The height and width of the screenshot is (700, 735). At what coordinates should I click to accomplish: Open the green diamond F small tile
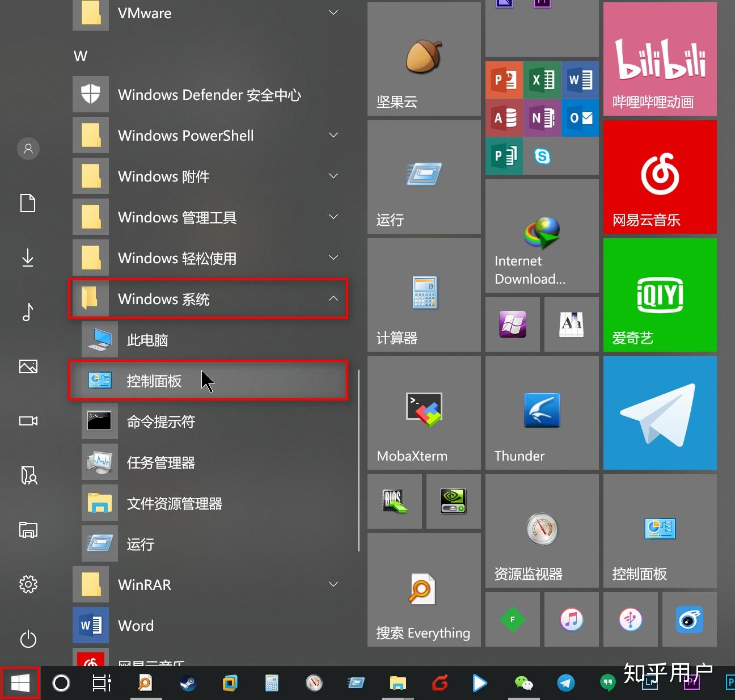pos(512,619)
